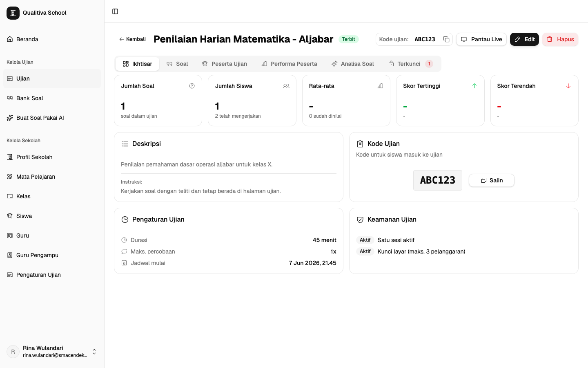Click the Qualitiva School logo icon

click(13, 13)
